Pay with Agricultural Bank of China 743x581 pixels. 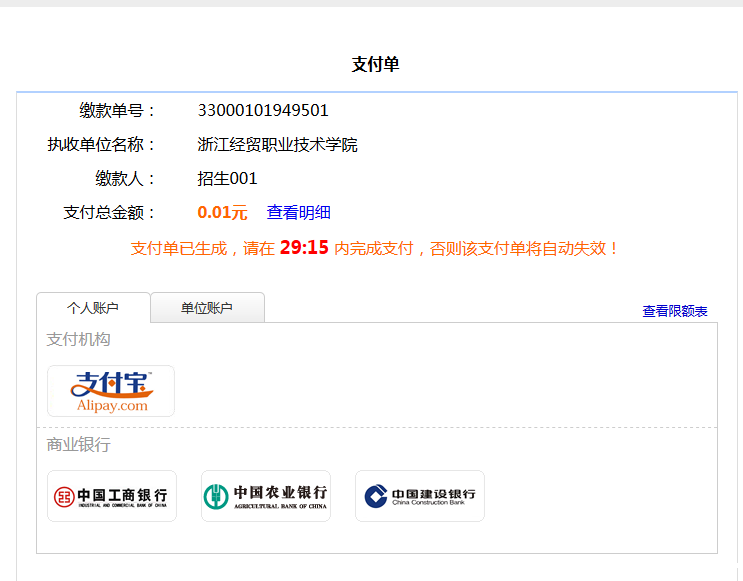(x=266, y=496)
